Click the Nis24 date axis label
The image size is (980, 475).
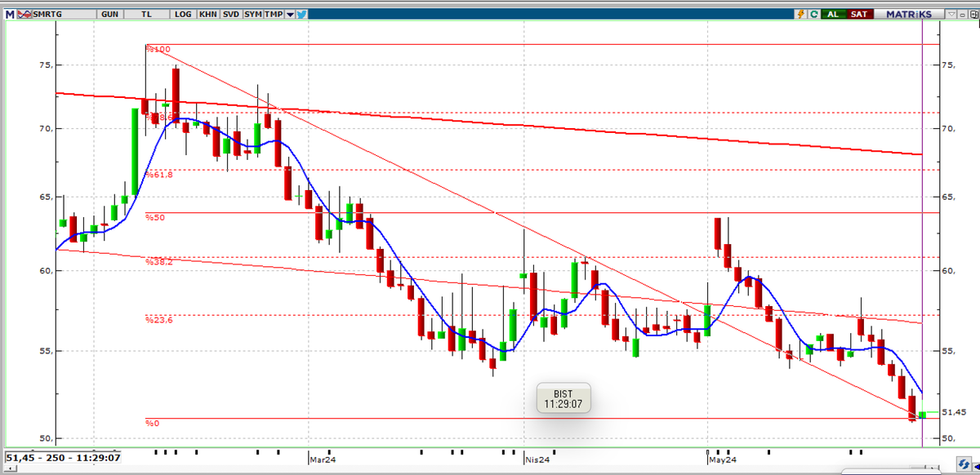(537, 459)
